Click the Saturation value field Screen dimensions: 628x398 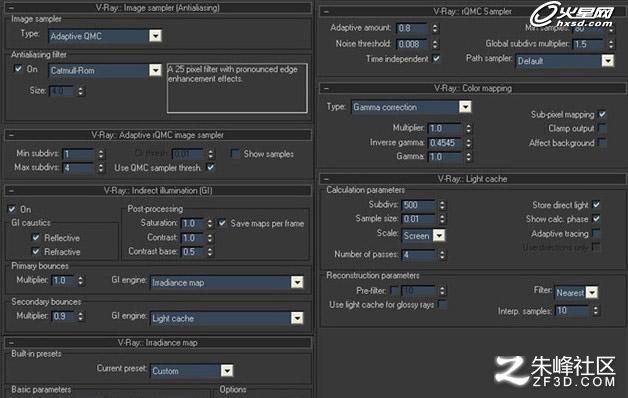tap(193, 223)
